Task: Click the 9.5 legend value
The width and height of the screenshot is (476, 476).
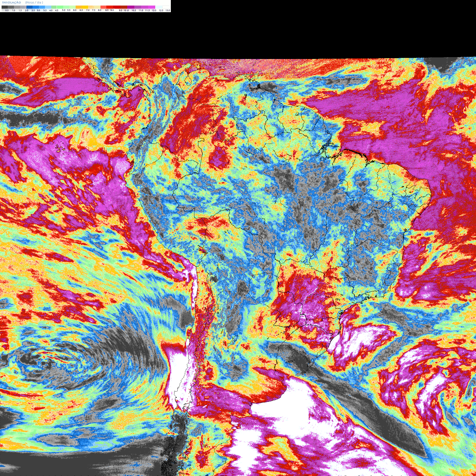Action: tap(121, 10)
